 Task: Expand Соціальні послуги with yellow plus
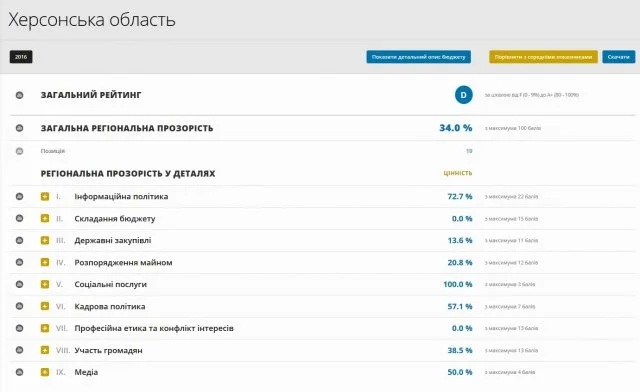coord(45,284)
